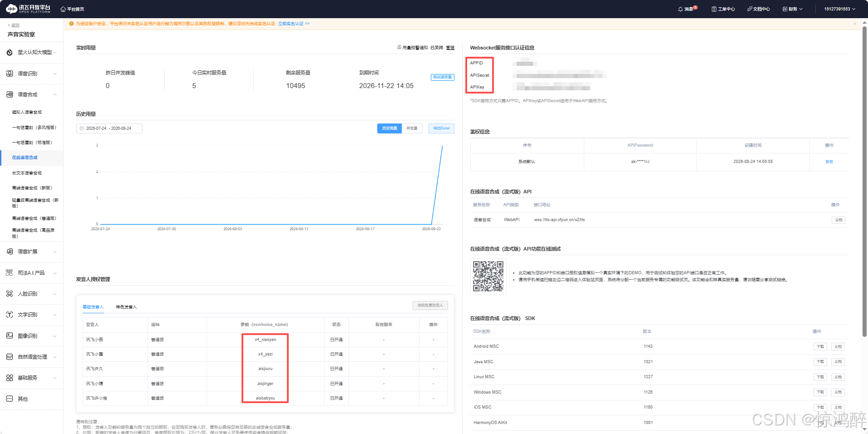Click the x4_xiaoyan voice parameter
This screenshot has width=868, height=434.
point(265,340)
